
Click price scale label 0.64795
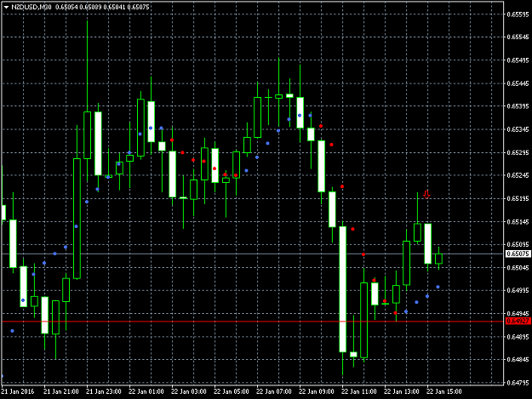[x=518, y=383]
